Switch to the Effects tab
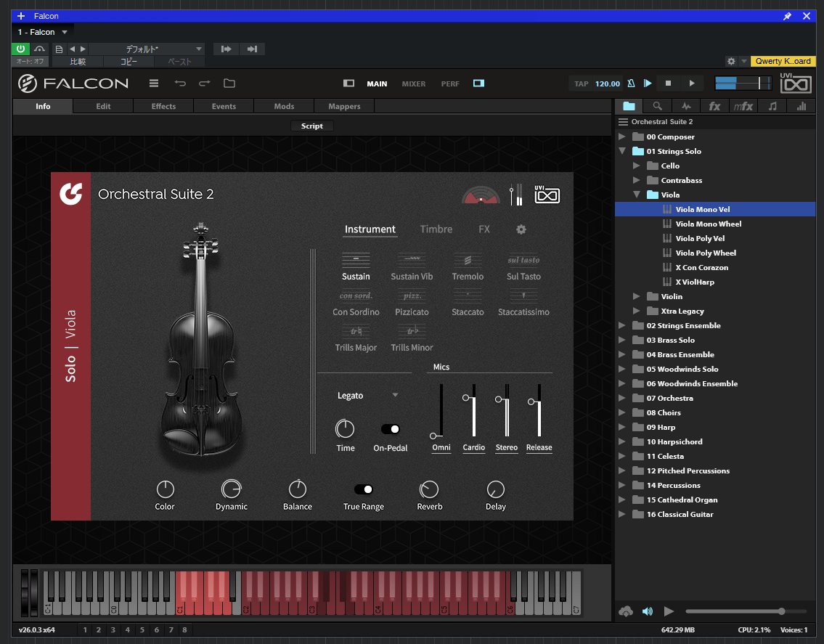The width and height of the screenshot is (824, 644). tap(163, 106)
